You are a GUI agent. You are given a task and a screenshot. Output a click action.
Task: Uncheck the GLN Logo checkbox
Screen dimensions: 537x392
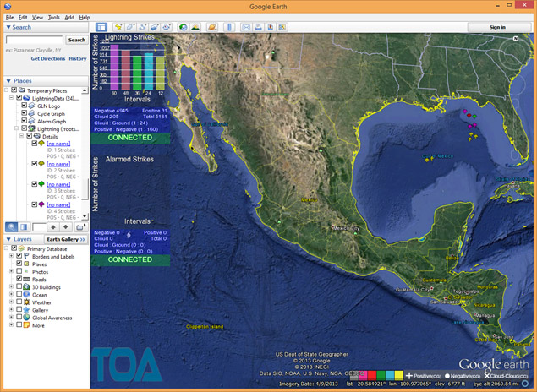click(24, 105)
